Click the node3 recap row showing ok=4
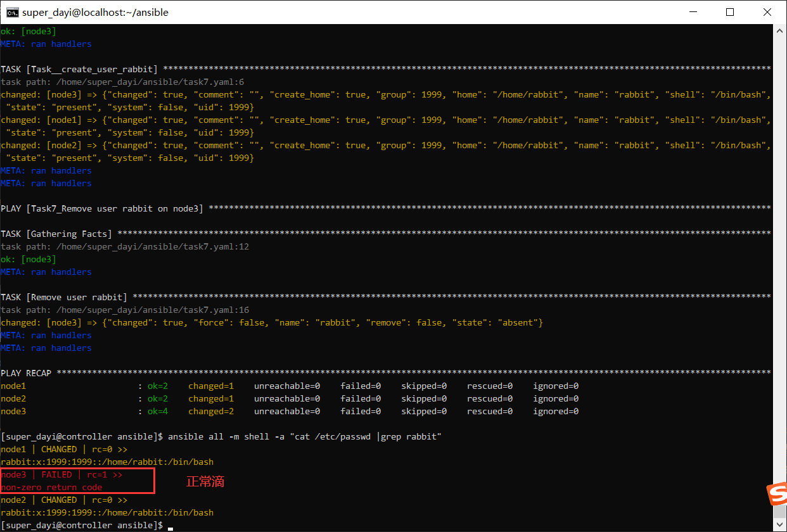The width and height of the screenshot is (787, 532). click(x=290, y=411)
